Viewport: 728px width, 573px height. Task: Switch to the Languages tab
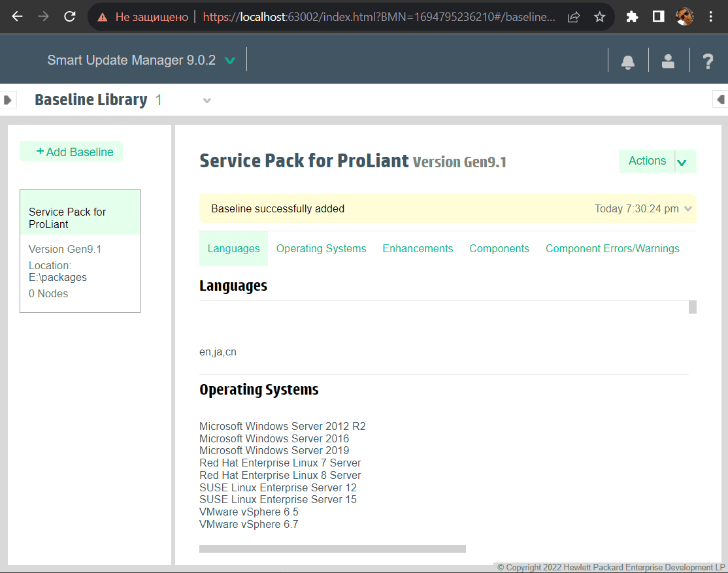tap(233, 248)
